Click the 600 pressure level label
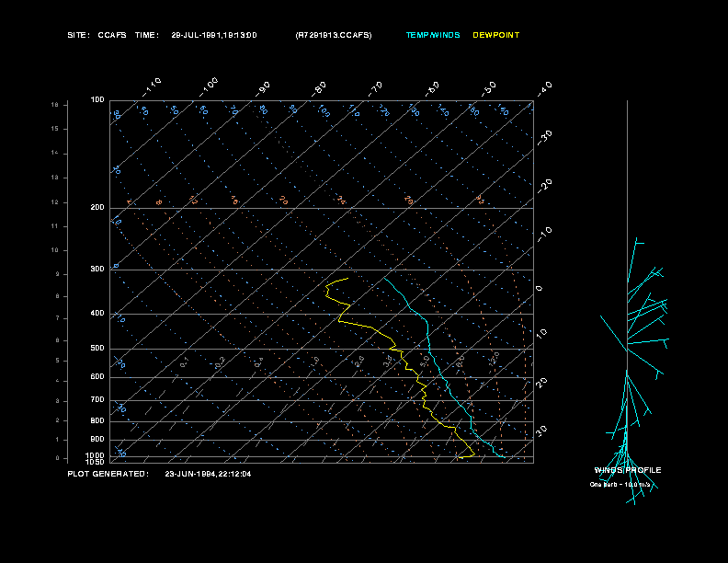The width and height of the screenshot is (728, 563). [x=97, y=377]
